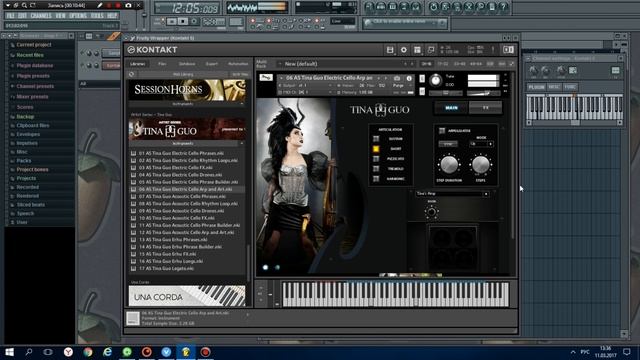Click Una Corda library banner
Viewport: 640px width, 360px height.
[x=187, y=296]
